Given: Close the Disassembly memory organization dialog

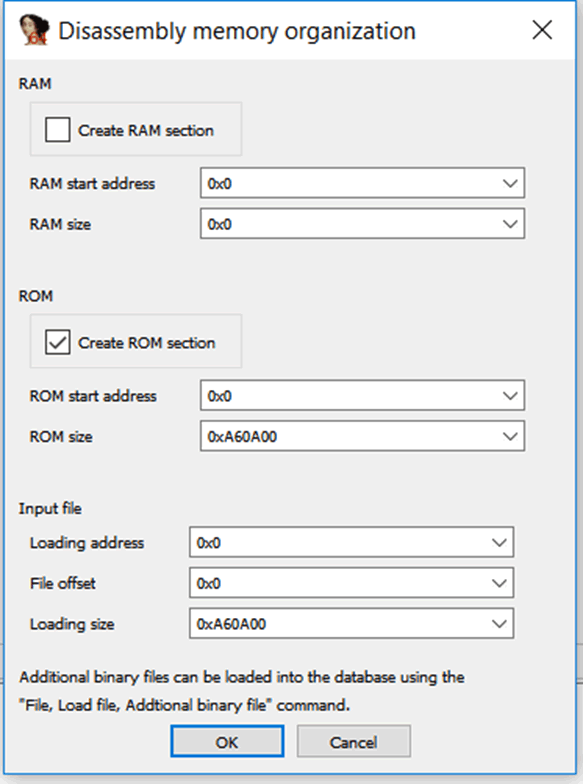Looking at the screenshot, I should click(542, 30).
